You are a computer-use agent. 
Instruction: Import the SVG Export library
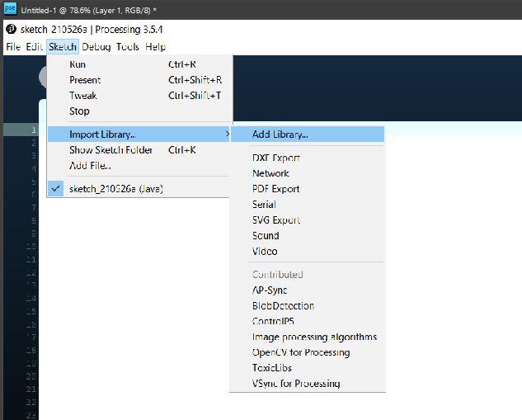point(308,220)
